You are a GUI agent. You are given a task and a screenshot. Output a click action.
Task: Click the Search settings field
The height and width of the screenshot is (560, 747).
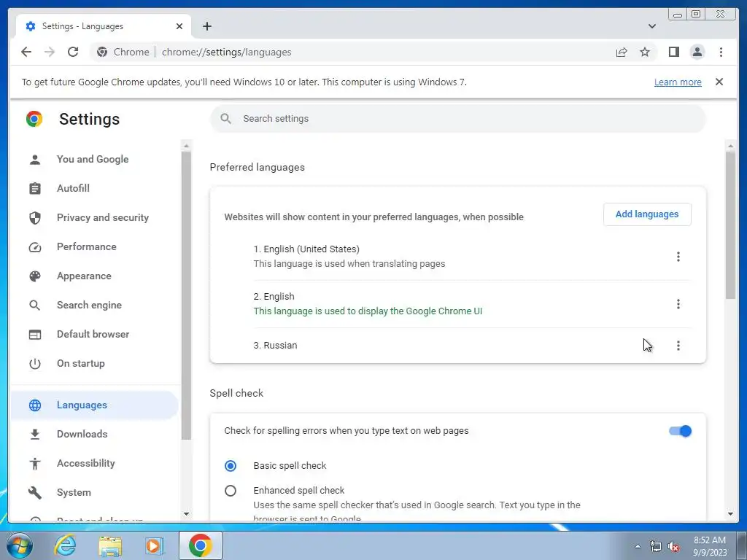[x=457, y=119]
